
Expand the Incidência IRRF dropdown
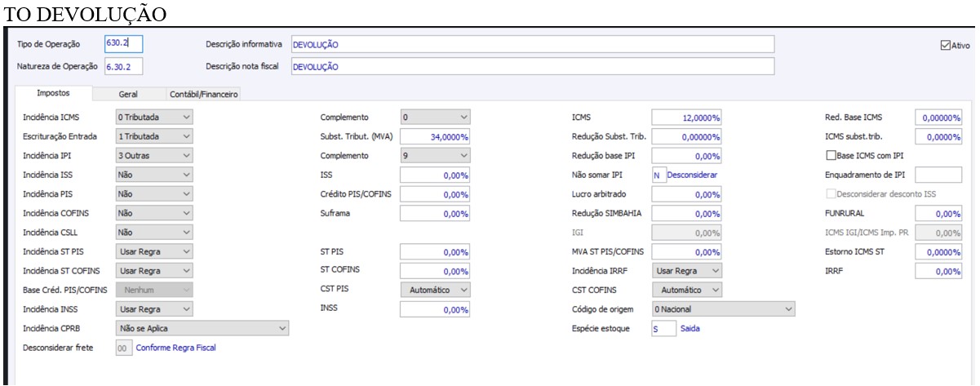point(688,270)
